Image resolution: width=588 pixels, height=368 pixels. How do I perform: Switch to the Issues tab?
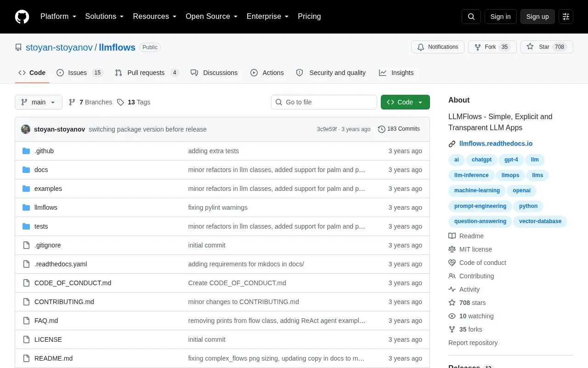[x=80, y=73]
